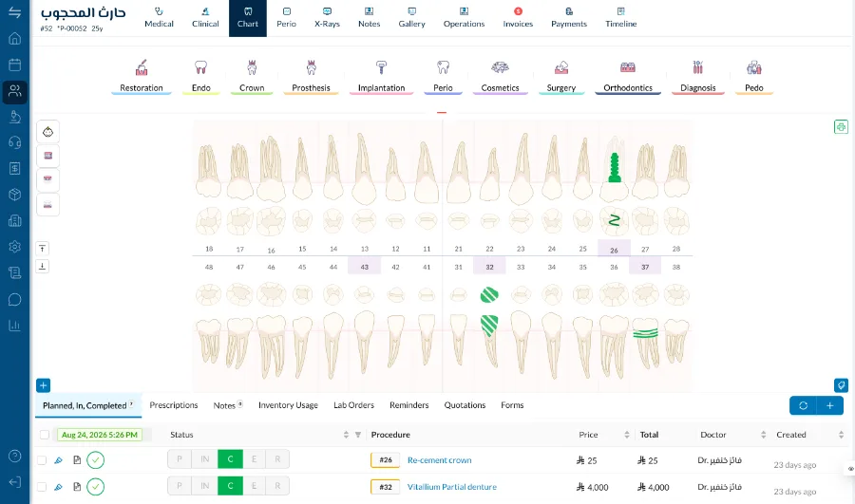Tick checkbox for Vitallium Partial denture row
Viewport: 855px width, 504px height.
42,487
